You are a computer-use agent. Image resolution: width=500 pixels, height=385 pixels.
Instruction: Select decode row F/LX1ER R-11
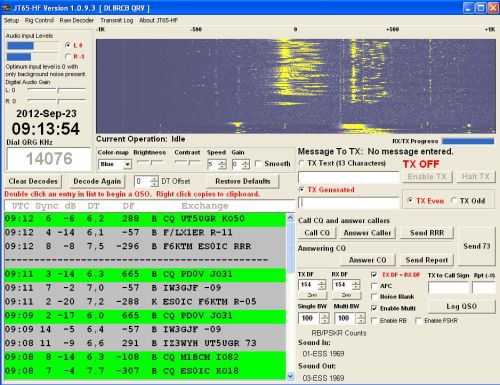[x=145, y=233]
